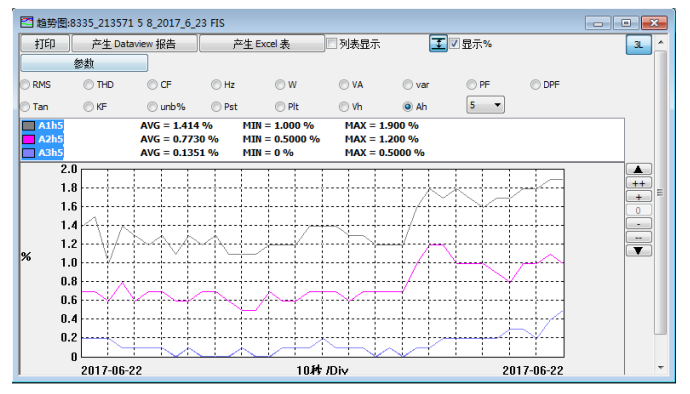The image size is (690, 394).
Task: Click 产生 Excel 表 button
Action: tap(261, 44)
